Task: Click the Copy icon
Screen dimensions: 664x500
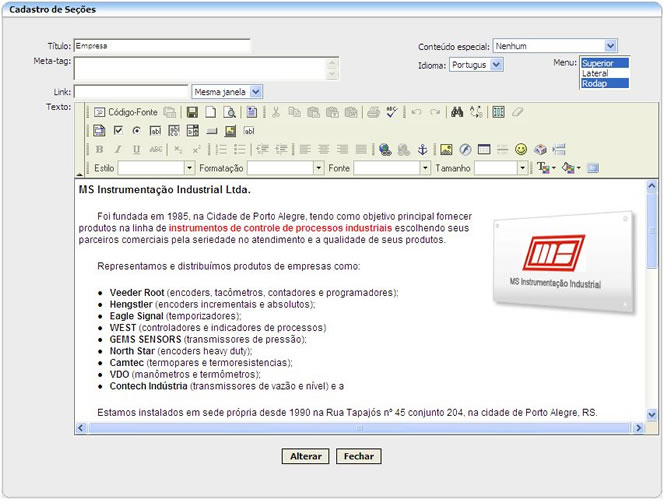Action: click(x=294, y=112)
